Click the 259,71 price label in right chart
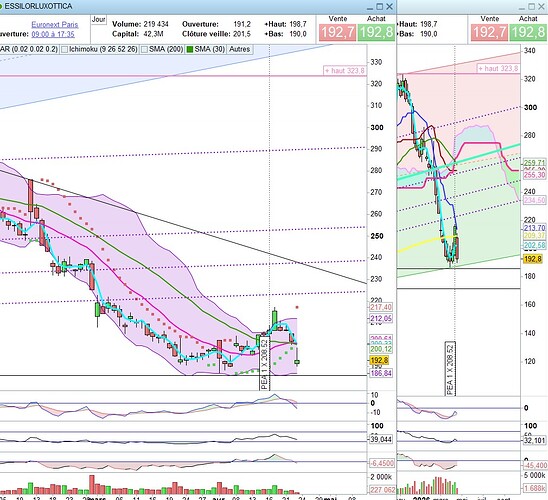This screenshot has width=548, height=500. [x=534, y=163]
